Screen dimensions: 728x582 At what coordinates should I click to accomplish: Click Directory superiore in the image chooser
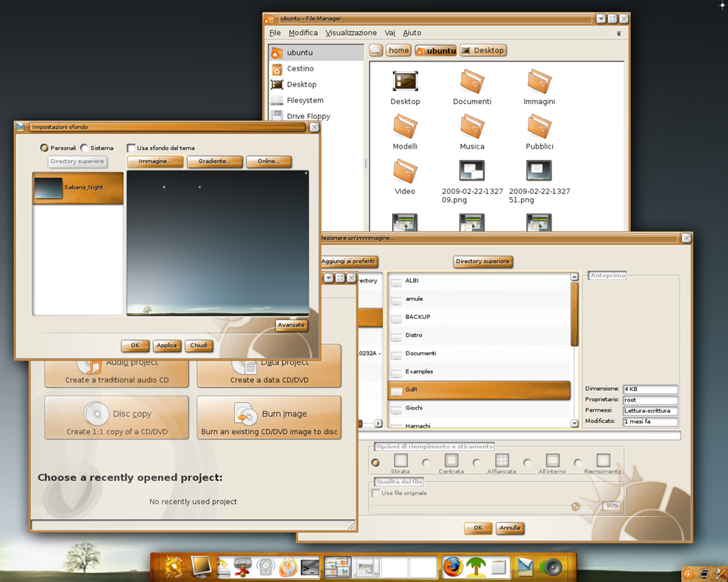[482, 261]
